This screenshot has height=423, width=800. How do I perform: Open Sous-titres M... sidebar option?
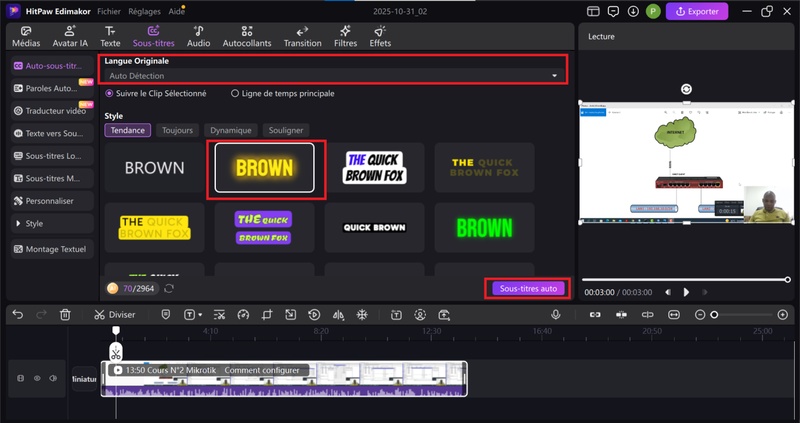[52, 178]
